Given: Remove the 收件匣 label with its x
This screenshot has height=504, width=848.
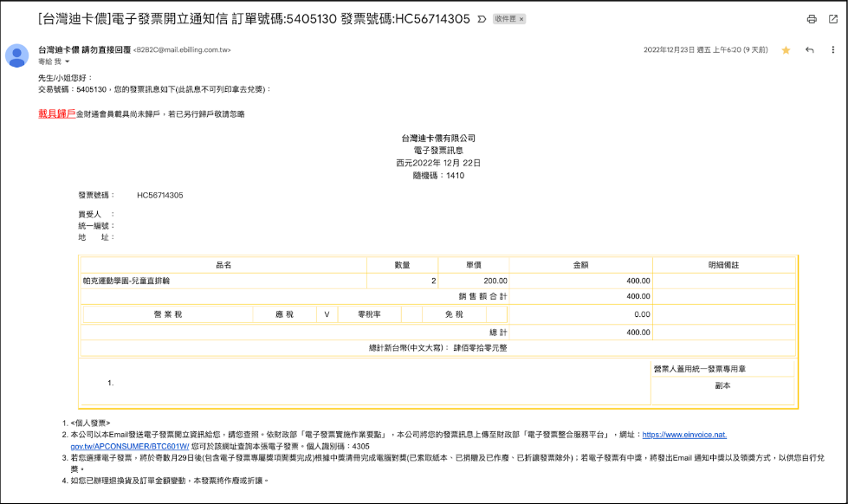Looking at the screenshot, I should pyautogui.click(x=521, y=19).
